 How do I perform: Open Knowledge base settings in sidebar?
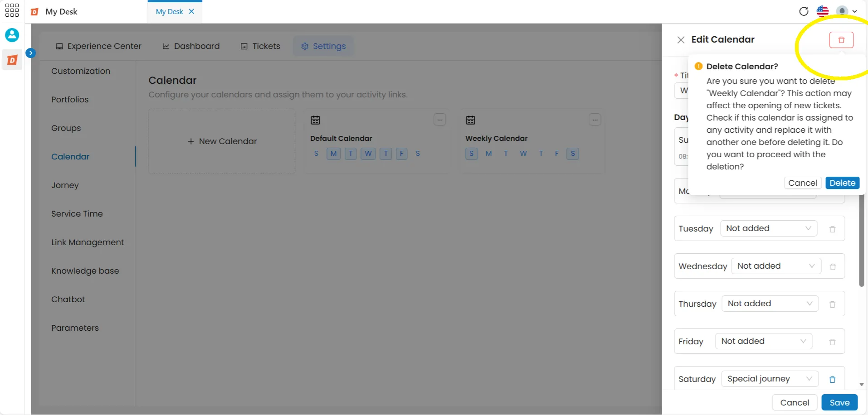(85, 271)
